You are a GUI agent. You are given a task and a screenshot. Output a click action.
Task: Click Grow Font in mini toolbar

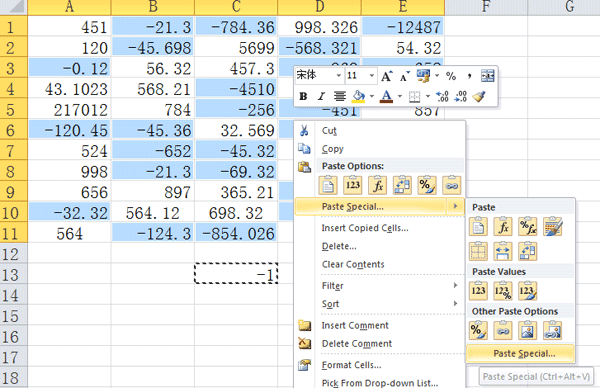tap(386, 76)
